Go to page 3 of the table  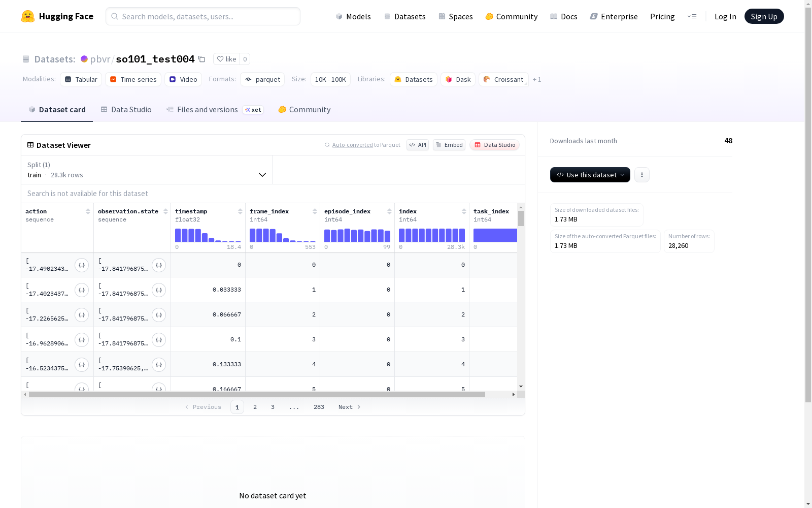pos(273,407)
